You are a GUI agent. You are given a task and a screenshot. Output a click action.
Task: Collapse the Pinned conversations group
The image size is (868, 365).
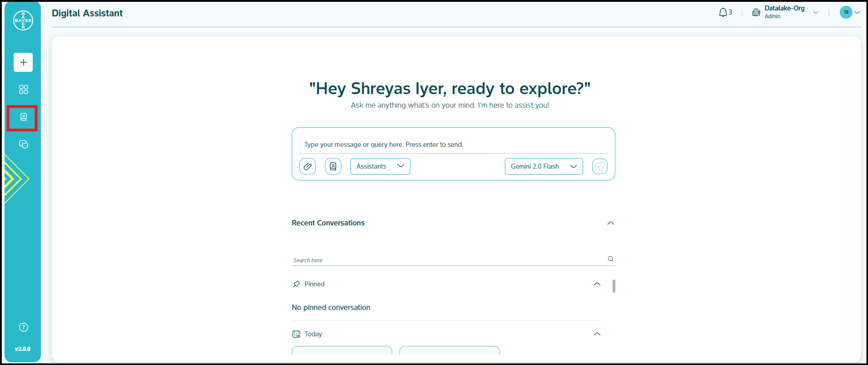pos(597,284)
